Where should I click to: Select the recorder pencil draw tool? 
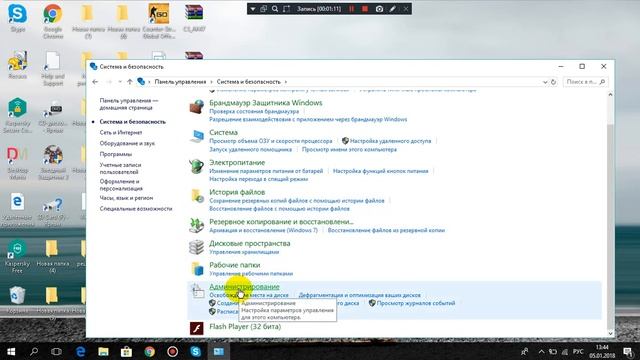coord(393,9)
